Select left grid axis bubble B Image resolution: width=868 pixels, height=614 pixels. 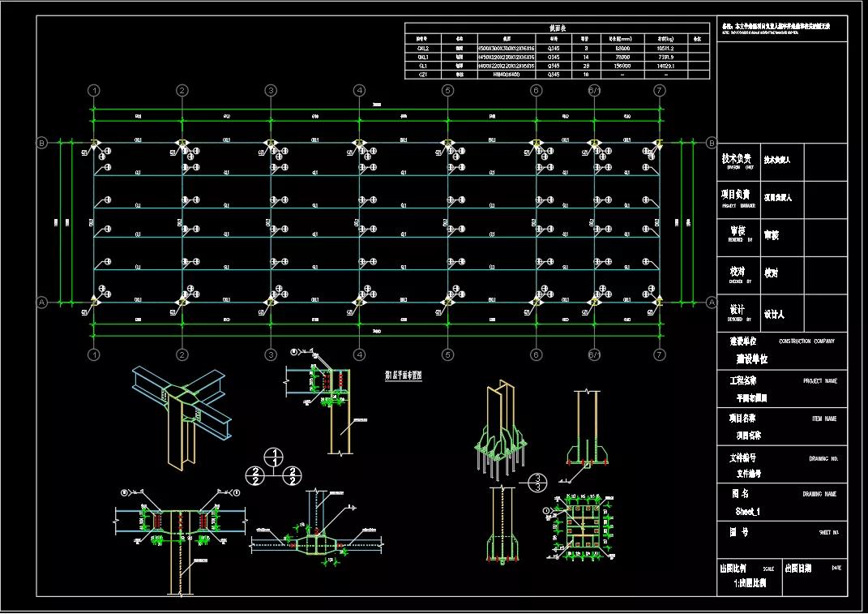pyautogui.click(x=41, y=143)
